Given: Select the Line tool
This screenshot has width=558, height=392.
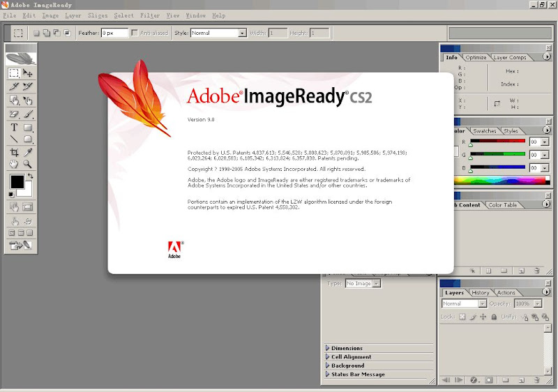Looking at the screenshot, I should [x=14, y=139].
